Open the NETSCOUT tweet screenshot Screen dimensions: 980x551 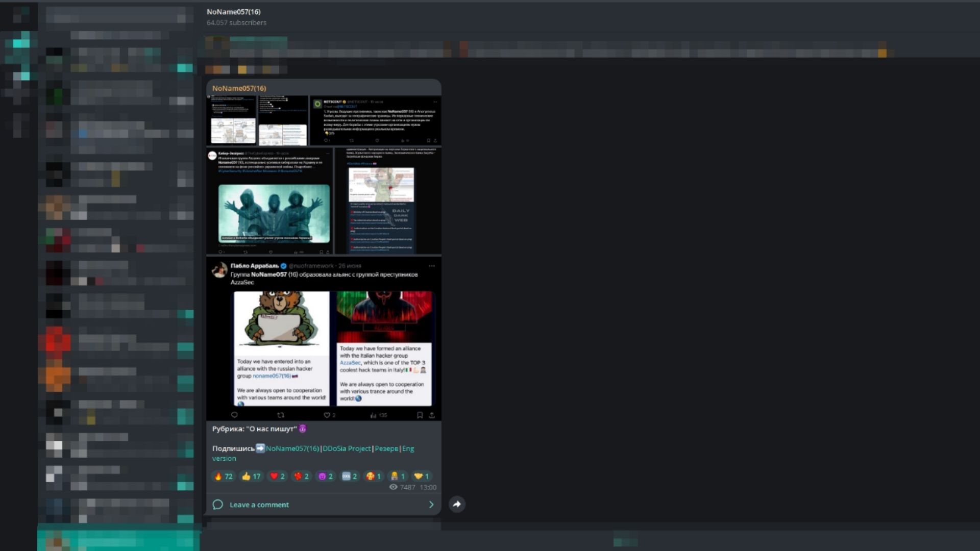[376, 120]
